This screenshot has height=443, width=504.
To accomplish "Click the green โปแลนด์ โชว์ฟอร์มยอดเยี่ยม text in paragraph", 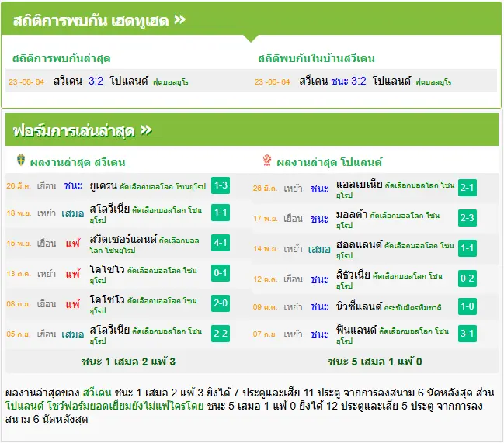I will [x=105, y=406].
